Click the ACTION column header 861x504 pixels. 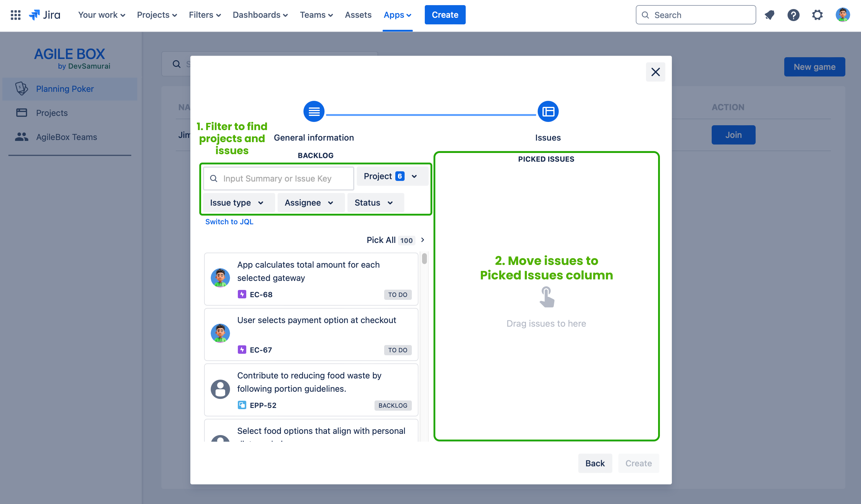pyautogui.click(x=728, y=107)
